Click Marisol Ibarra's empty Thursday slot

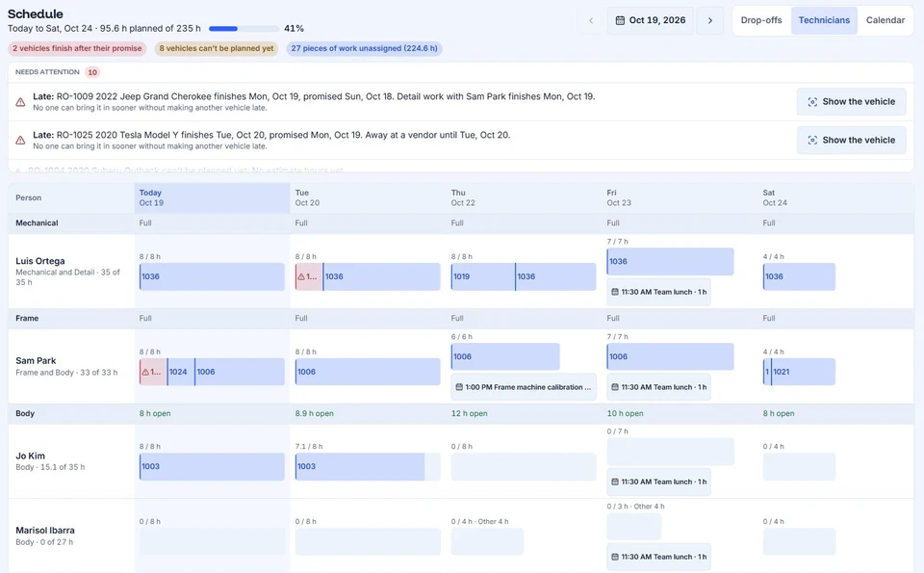(x=487, y=541)
